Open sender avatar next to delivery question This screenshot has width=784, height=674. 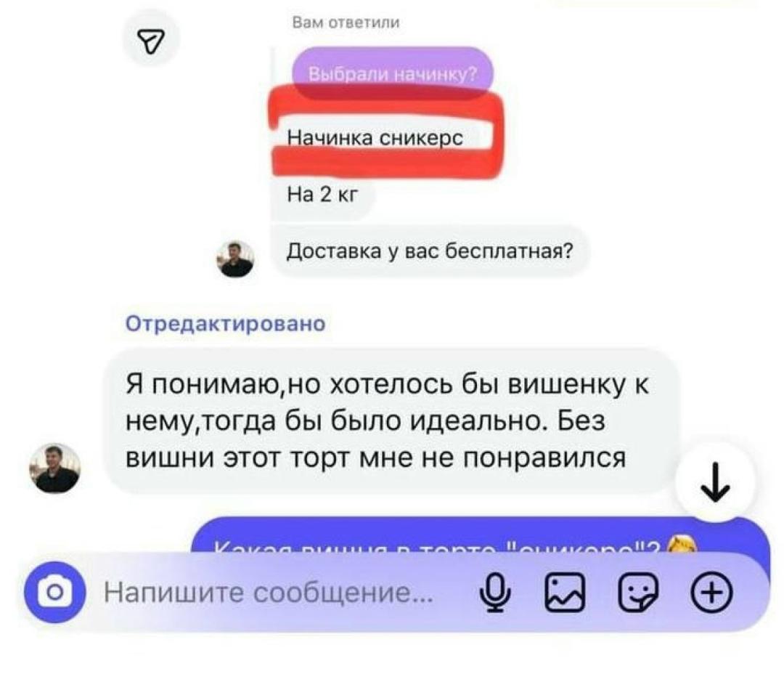(235, 259)
